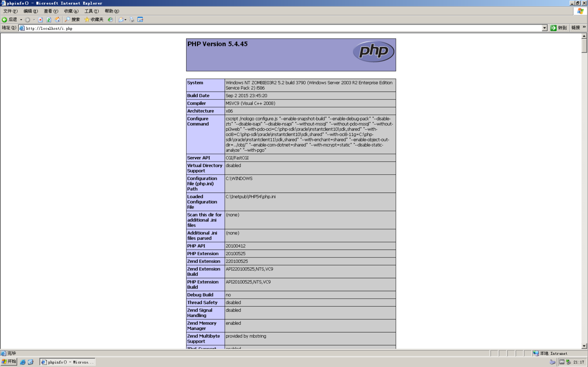Click the scrollbar up arrow

click(x=584, y=36)
